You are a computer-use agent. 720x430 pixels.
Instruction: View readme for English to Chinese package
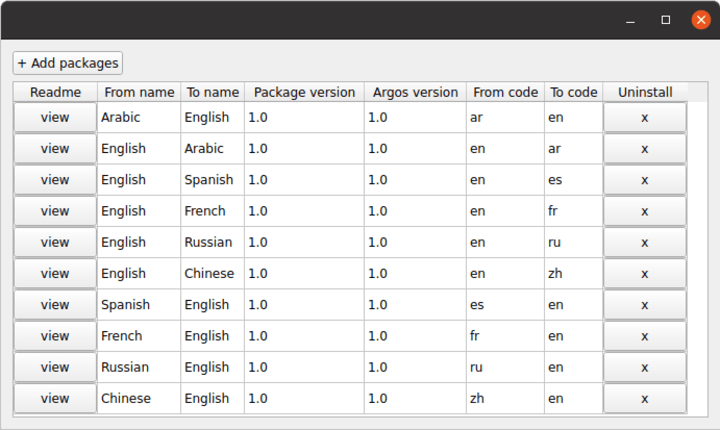55,274
